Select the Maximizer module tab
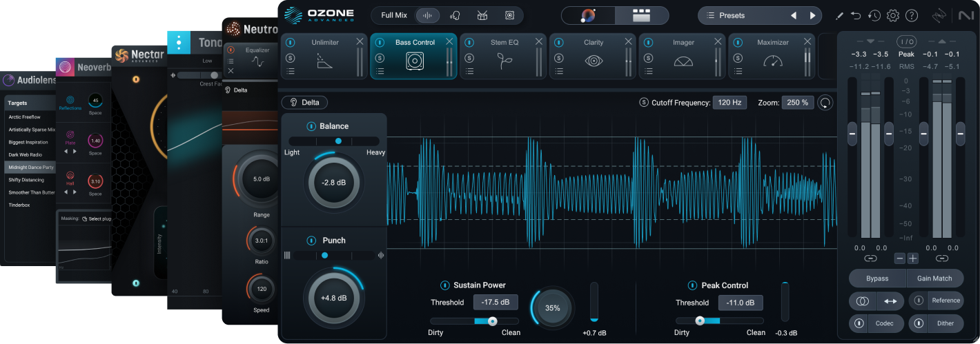This screenshot has height=344, width=980. tap(772, 56)
